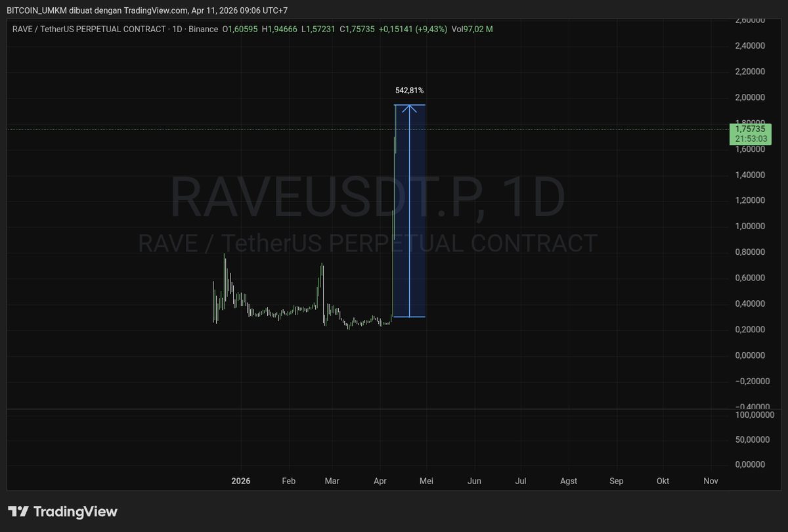Click the 2,00000 price axis label
Image resolution: width=788 pixels, height=532 pixels.
(750, 97)
